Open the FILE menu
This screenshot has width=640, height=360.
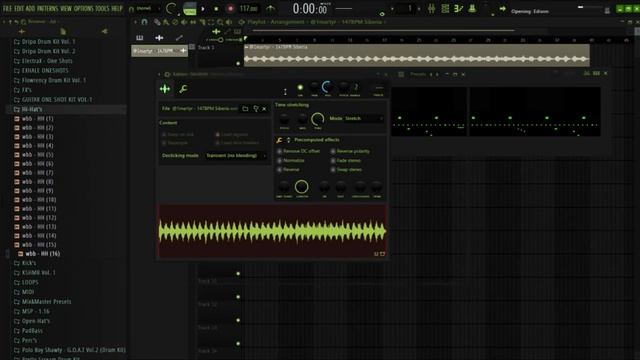tap(7, 9)
